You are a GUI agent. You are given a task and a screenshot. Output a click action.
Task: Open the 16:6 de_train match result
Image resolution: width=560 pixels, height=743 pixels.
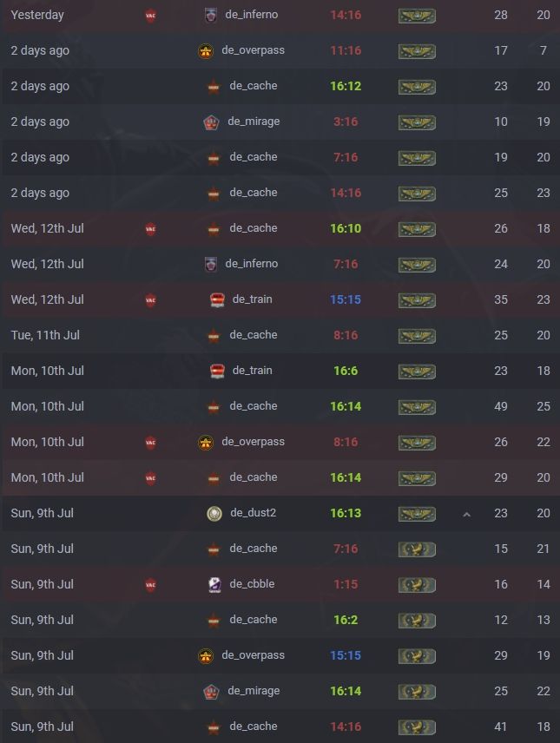(x=280, y=371)
